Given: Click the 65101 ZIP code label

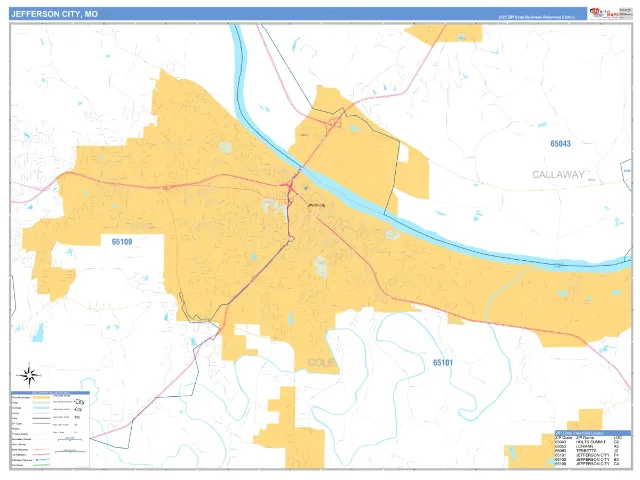Looking at the screenshot, I should [443, 362].
